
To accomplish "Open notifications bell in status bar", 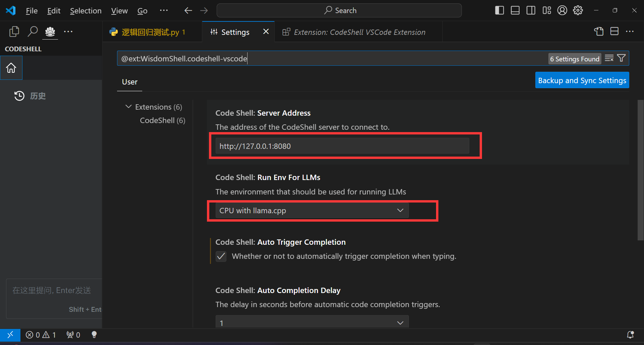I will click(x=630, y=335).
